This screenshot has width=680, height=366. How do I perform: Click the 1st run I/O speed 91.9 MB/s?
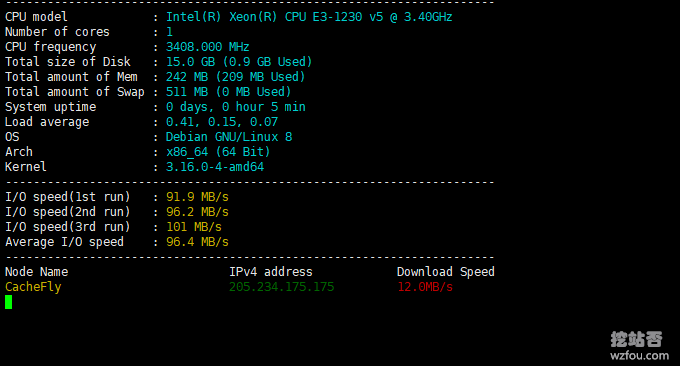197,197
